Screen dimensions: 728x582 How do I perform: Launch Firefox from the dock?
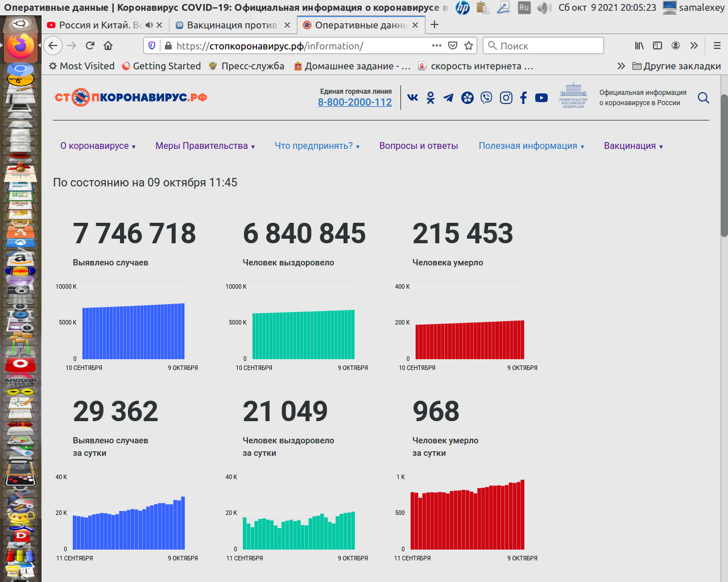click(x=20, y=47)
